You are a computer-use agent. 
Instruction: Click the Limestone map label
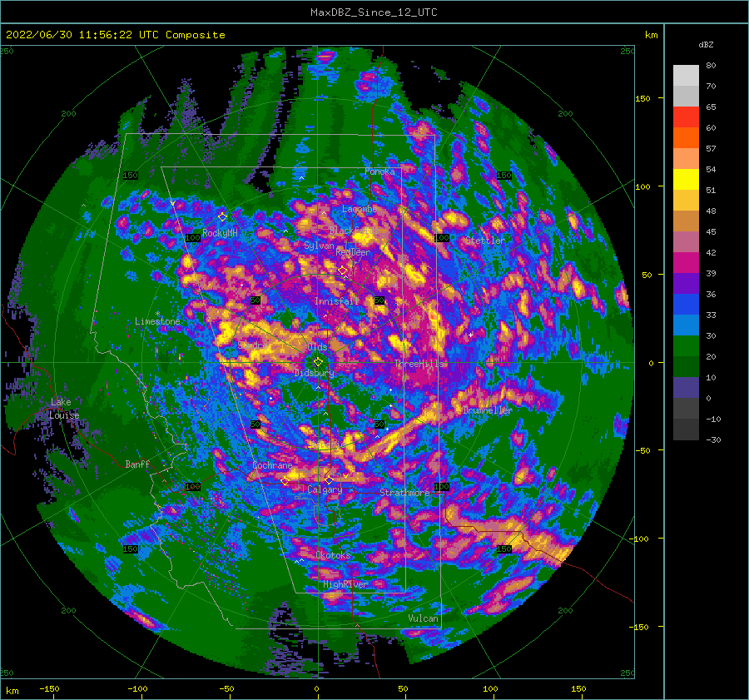(157, 321)
